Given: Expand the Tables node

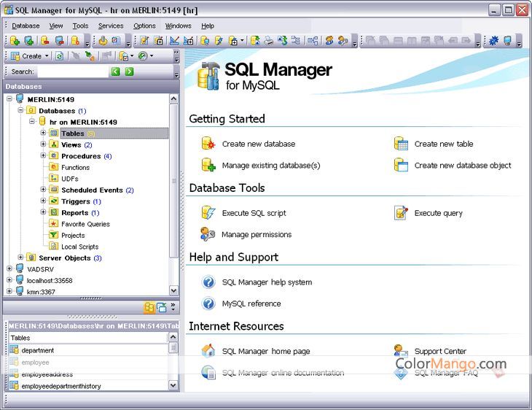Looking at the screenshot, I should tap(43, 133).
